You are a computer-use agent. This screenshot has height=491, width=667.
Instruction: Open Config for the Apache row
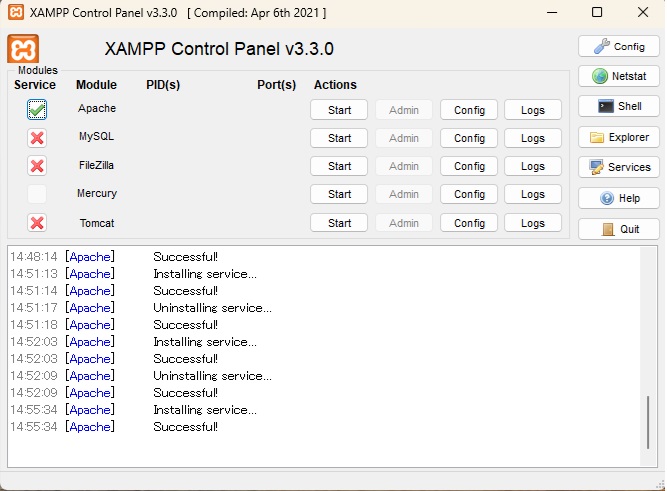[469, 110]
